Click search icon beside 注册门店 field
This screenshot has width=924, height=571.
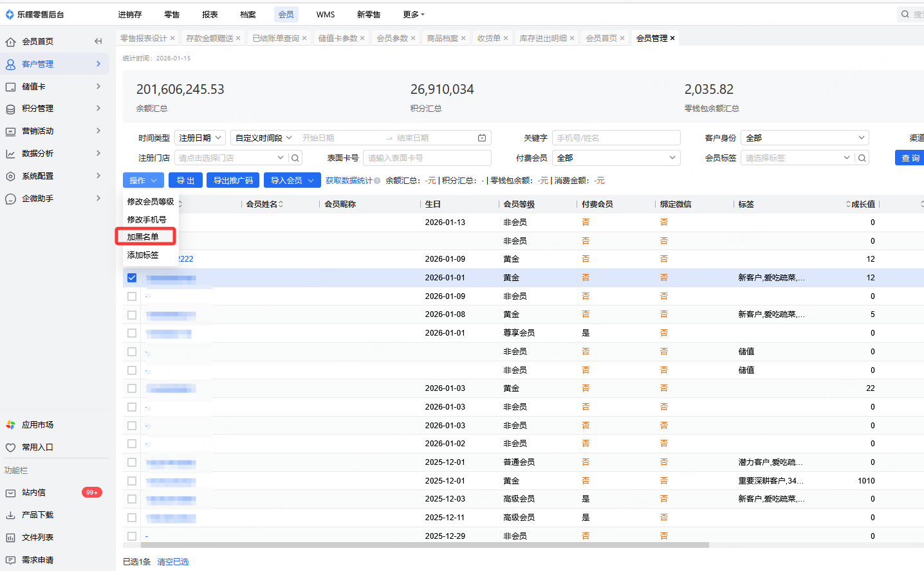295,158
